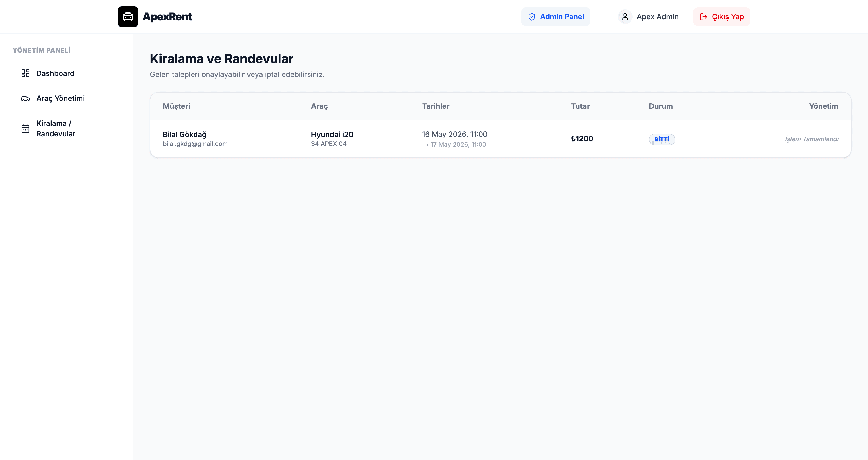Click the ApexRent brand name
The height and width of the screenshot is (460, 868).
(x=167, y=16)
